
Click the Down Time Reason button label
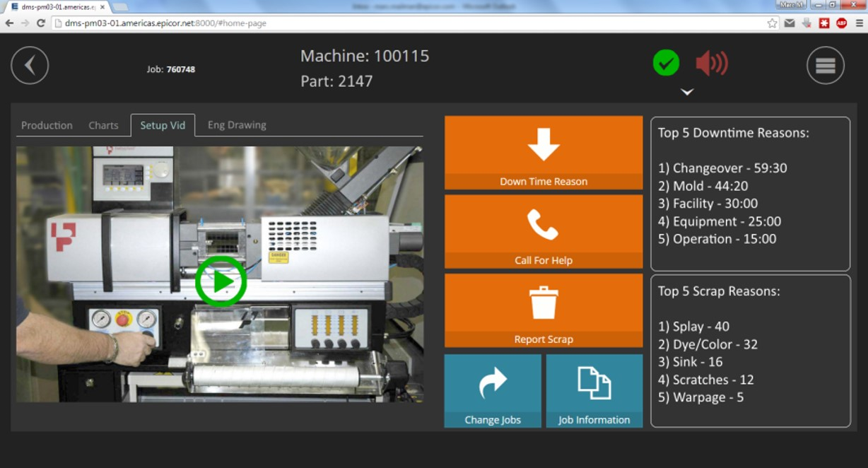point(543,181)
